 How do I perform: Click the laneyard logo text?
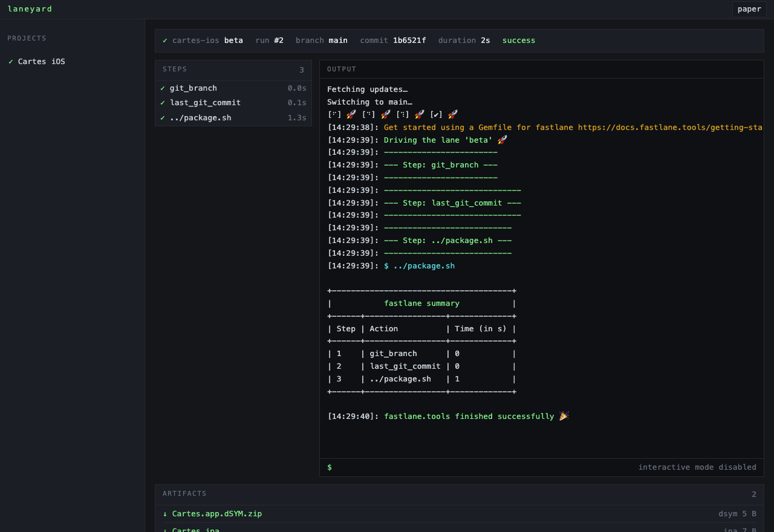tap(30, 9)
